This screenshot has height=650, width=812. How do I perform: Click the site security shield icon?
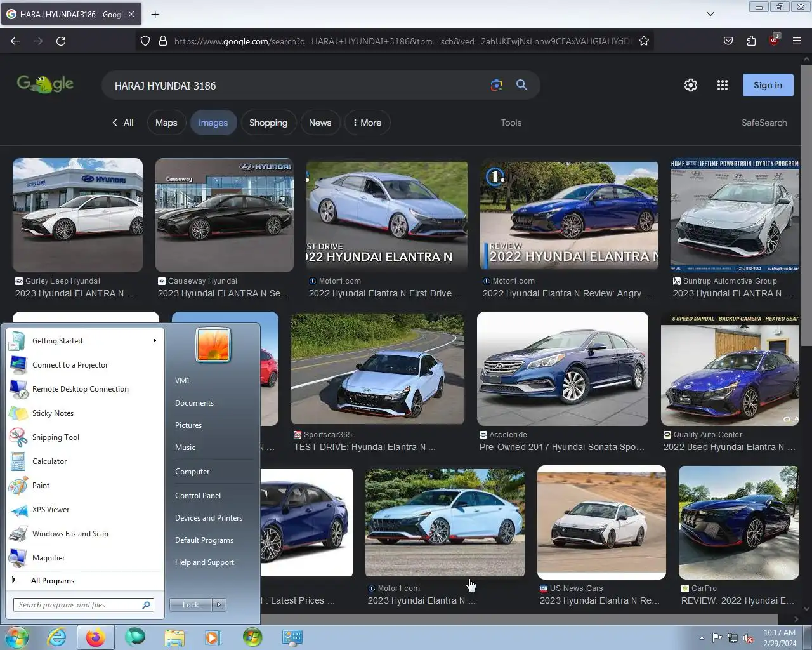pos(145,41)
